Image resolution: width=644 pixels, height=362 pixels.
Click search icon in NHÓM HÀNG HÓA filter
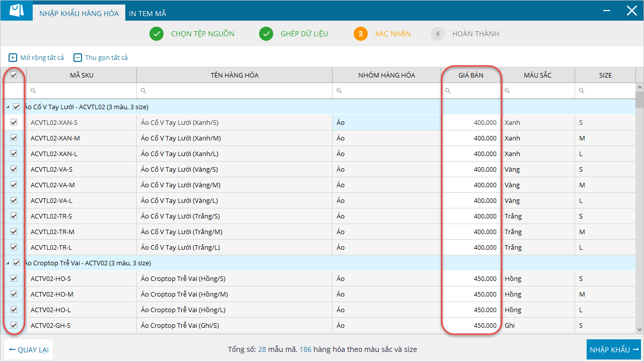[339, 91]
